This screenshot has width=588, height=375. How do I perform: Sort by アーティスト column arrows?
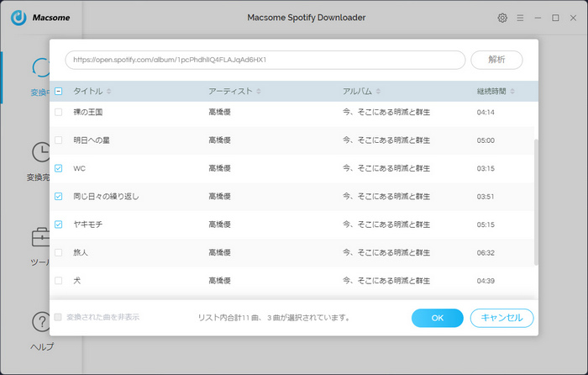259,91
